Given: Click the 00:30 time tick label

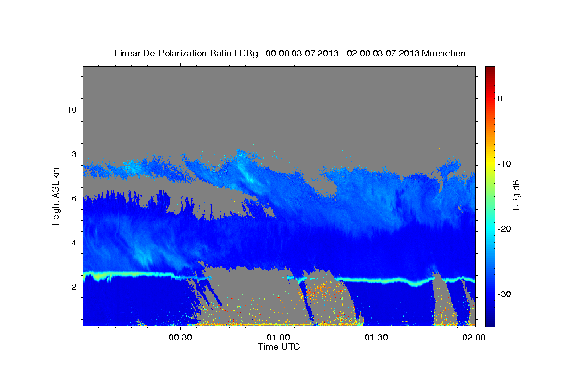Looking at the screenshot, I should point(180,338).
